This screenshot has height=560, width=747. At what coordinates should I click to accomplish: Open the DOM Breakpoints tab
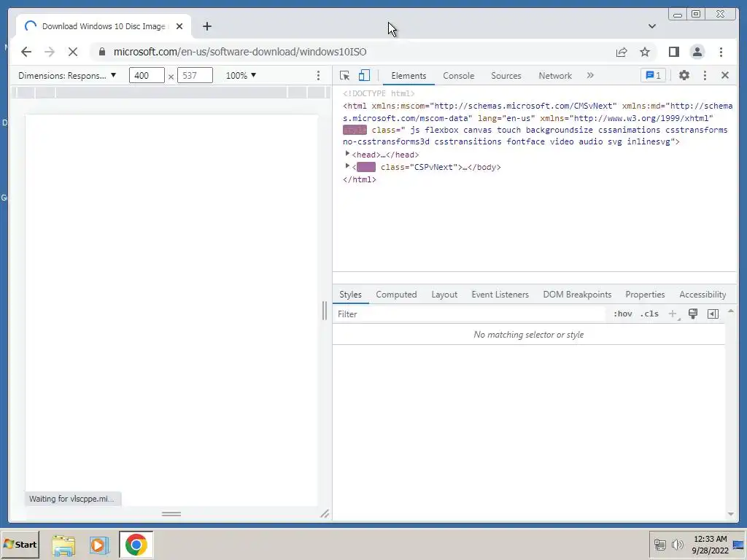tap(578, 295)
